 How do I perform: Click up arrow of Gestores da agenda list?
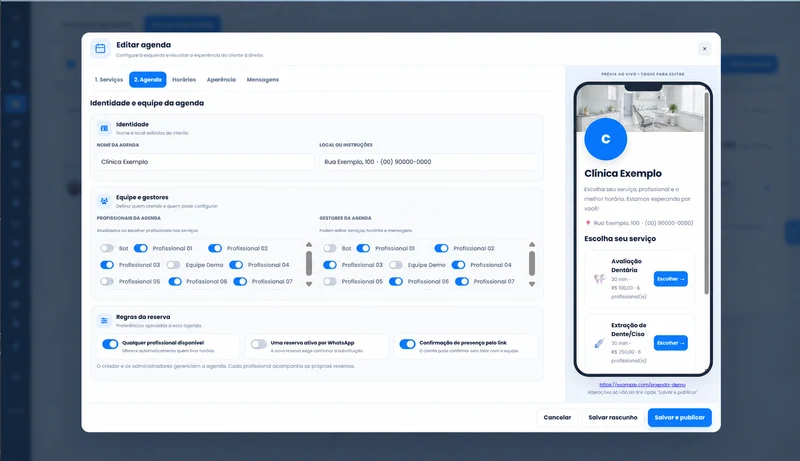[x=532, y=245]
